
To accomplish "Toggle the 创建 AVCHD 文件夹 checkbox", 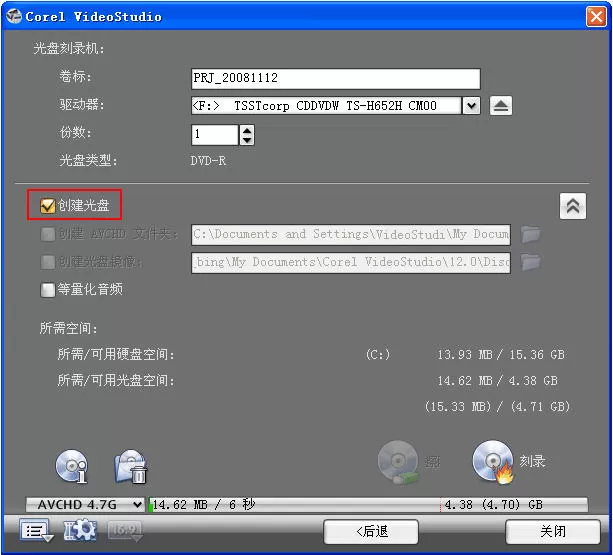I will 47,234.
